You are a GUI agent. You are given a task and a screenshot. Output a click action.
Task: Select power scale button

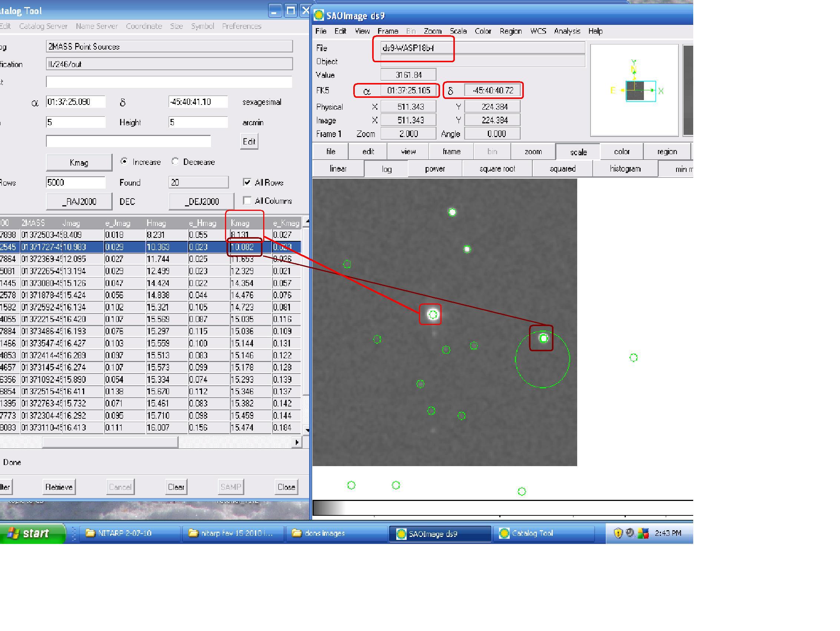click(435, 169)
